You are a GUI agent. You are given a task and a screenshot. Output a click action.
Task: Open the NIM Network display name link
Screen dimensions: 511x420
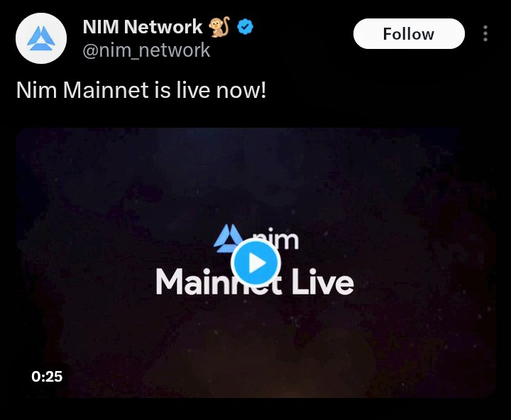[x=143, y=27]
